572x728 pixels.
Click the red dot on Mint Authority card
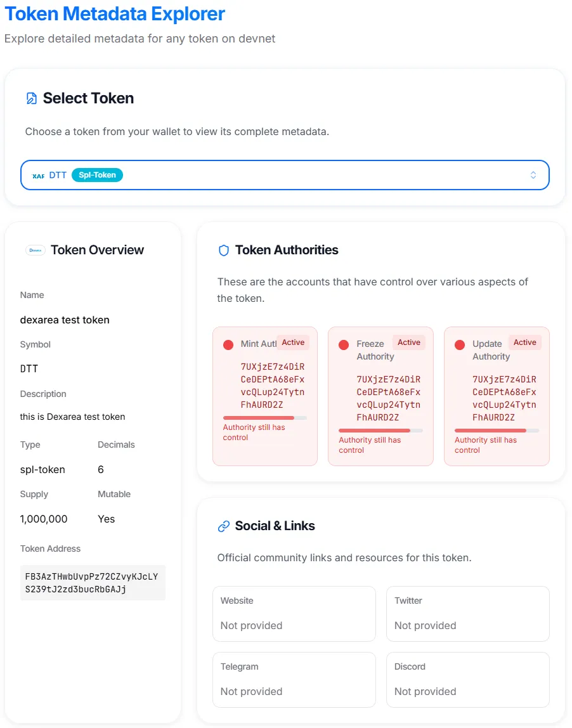coord(228,345)
